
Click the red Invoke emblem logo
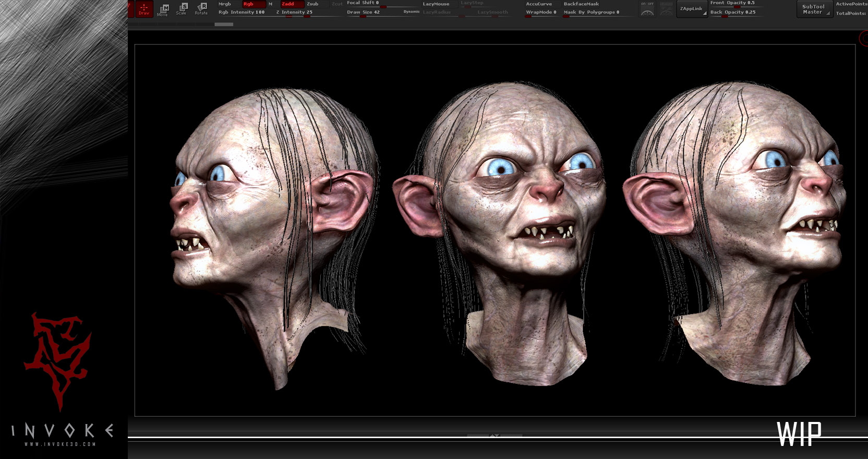point(57,361)
